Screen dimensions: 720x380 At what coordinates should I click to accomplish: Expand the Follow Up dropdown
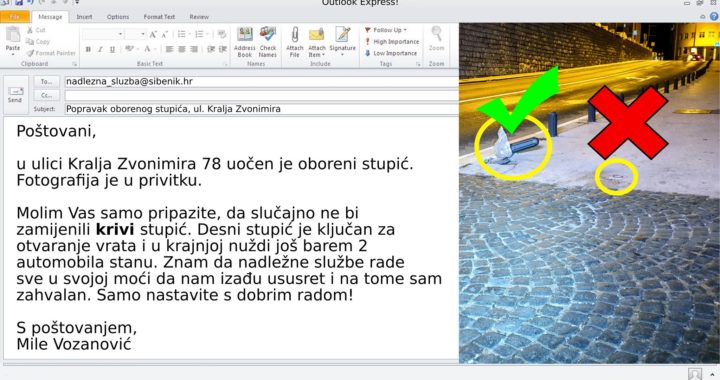pyautogui.click(x=386, y=30)
